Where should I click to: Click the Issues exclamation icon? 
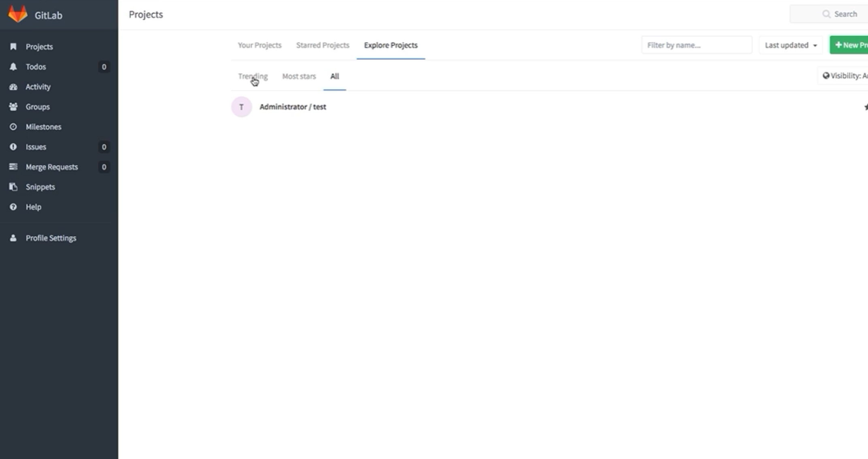[13, 147]
